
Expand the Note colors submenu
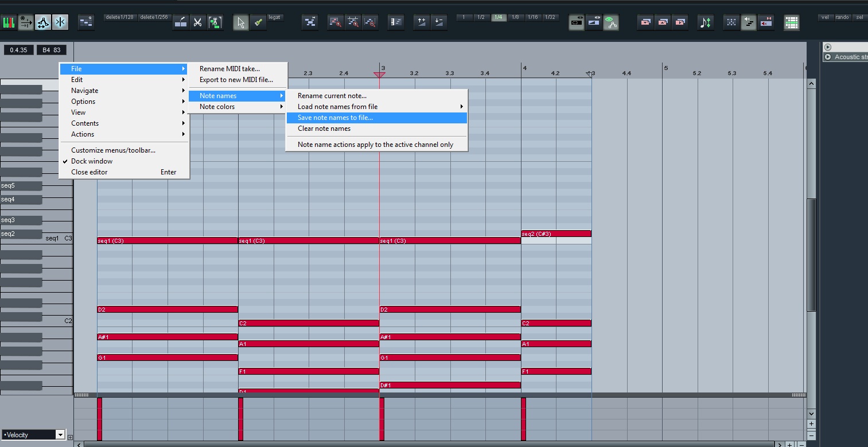(238, 107)
